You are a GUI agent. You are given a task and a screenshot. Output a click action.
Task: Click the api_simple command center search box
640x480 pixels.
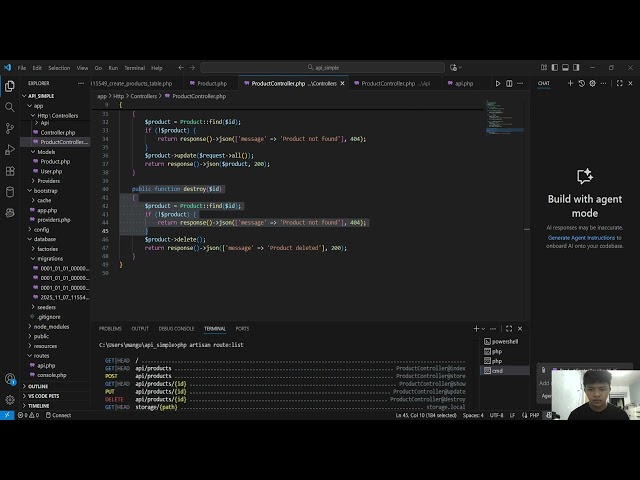pos(322,68)
